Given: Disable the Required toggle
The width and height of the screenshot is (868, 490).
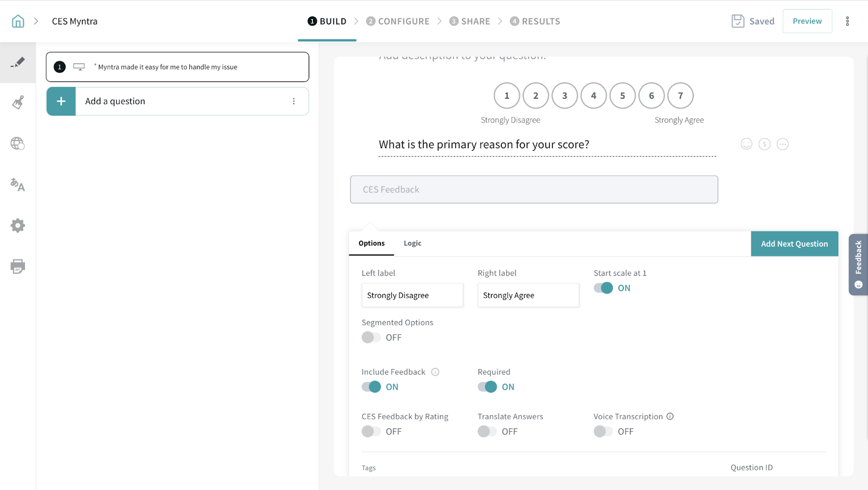Looking at the screenshot, I should click(x=487, y=387).
